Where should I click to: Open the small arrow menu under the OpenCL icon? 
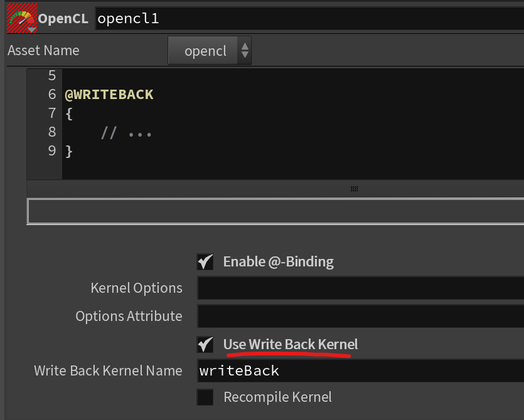click(x=31, y=29)
